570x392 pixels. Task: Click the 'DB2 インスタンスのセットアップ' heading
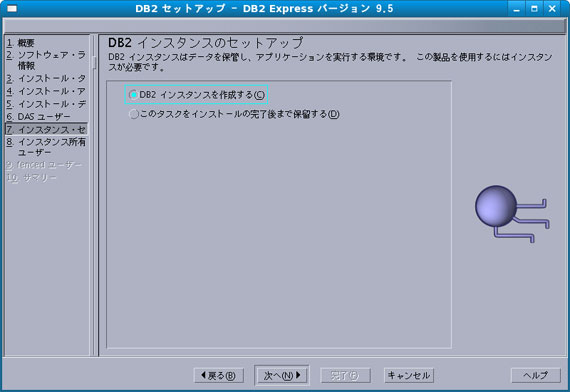[x=205, y=43]
